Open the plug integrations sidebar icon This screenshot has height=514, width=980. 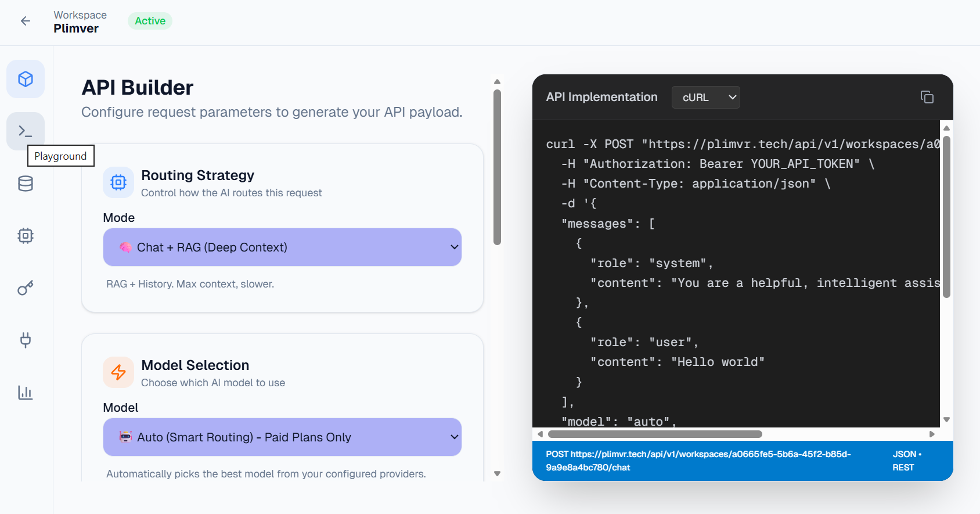pyautogui.click(x=26, y=340)
